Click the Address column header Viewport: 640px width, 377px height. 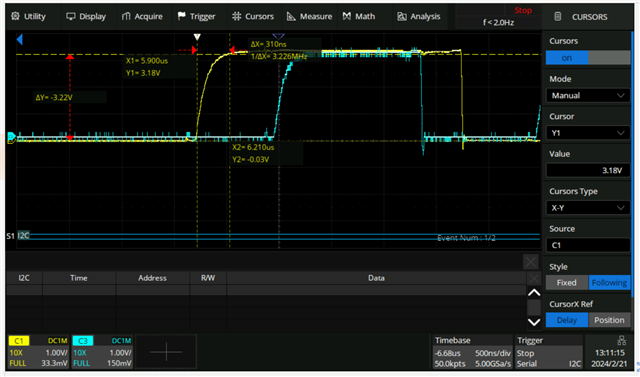pos(152,278)
